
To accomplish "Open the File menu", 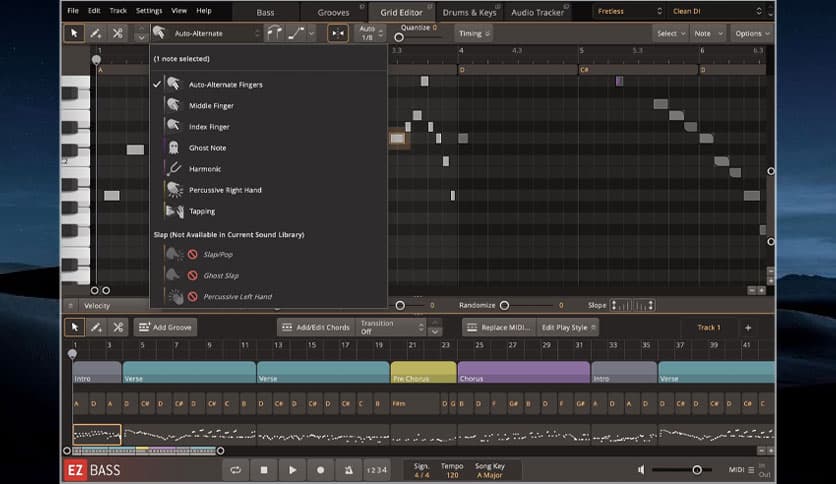I will tap(73, 11).
